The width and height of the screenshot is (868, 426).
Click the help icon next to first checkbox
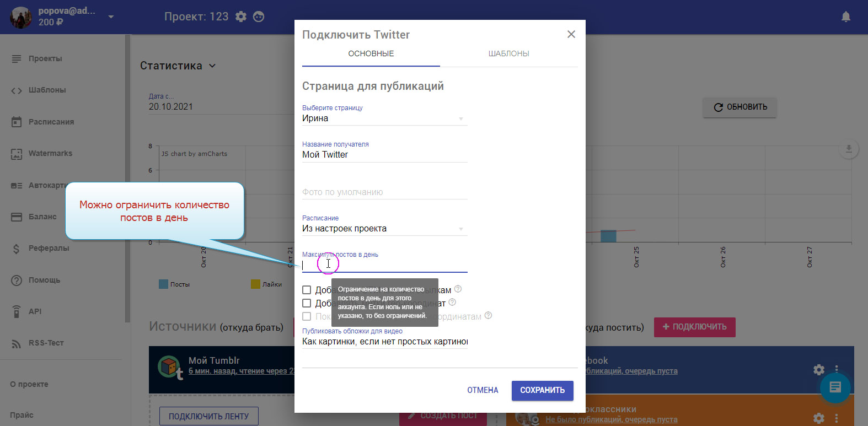pyautogui.click(x=458, y=289)
